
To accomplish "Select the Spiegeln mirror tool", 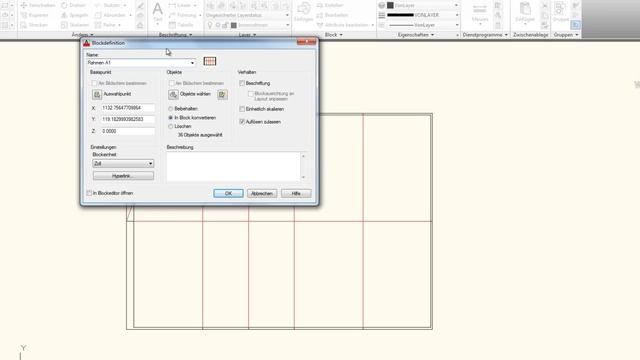I will [x=74, y=15].
